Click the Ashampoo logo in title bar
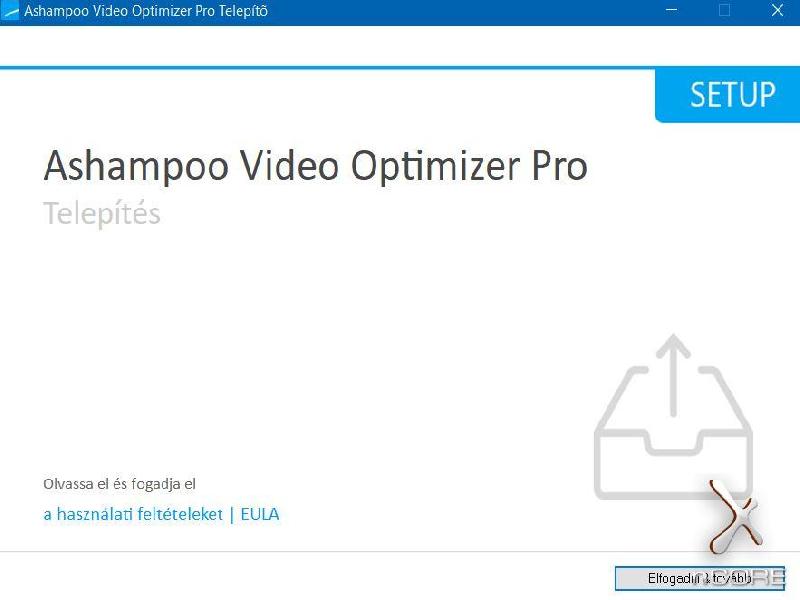 [x=10, y=11]
